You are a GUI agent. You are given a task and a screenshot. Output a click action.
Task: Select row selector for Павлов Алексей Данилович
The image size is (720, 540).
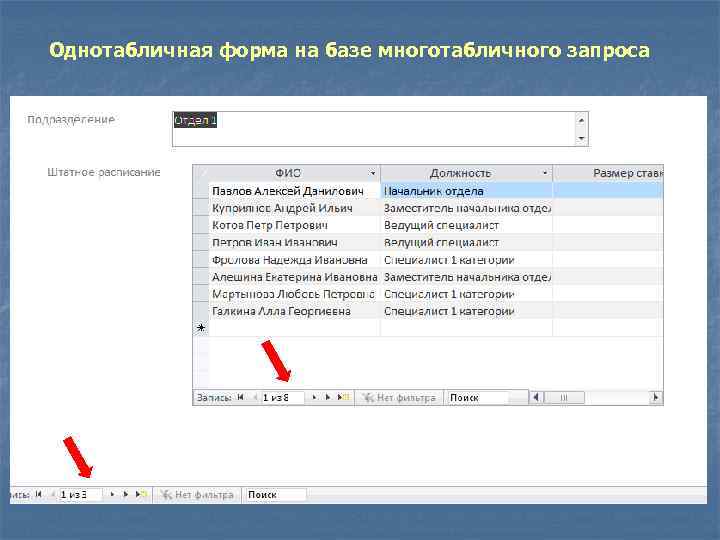click(201, 191)
